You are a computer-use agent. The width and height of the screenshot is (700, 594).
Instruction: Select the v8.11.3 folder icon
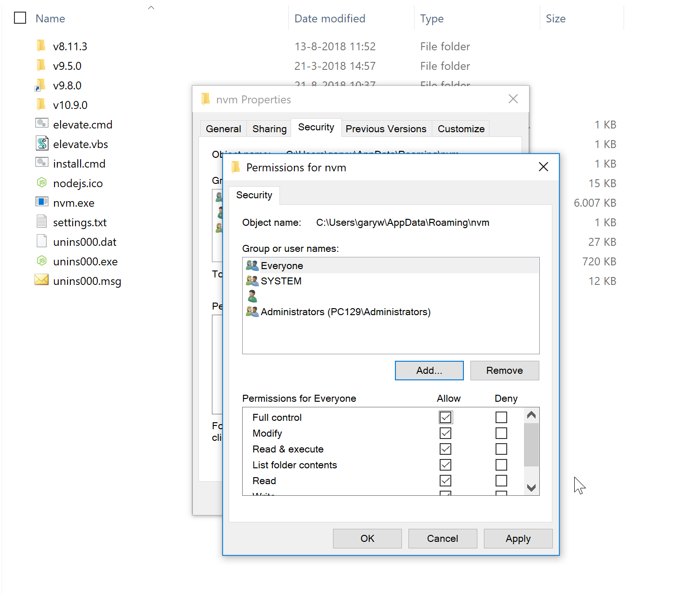(x=41, y=46)
